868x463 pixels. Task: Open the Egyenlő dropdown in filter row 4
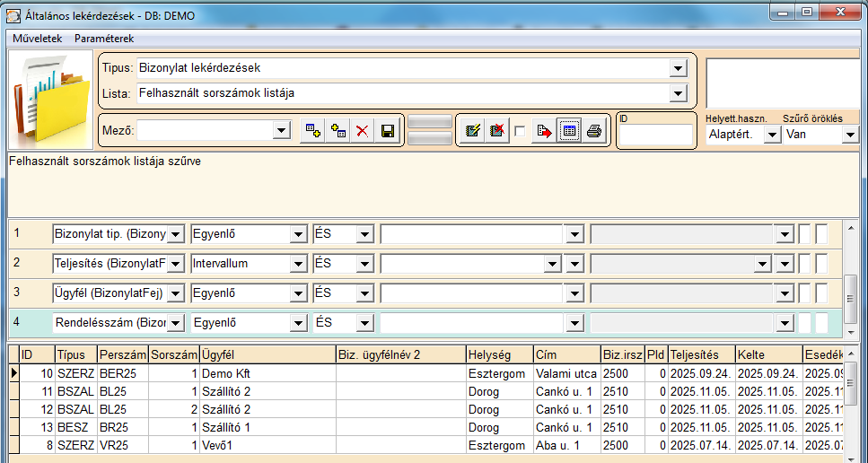(x=298, y=323)
